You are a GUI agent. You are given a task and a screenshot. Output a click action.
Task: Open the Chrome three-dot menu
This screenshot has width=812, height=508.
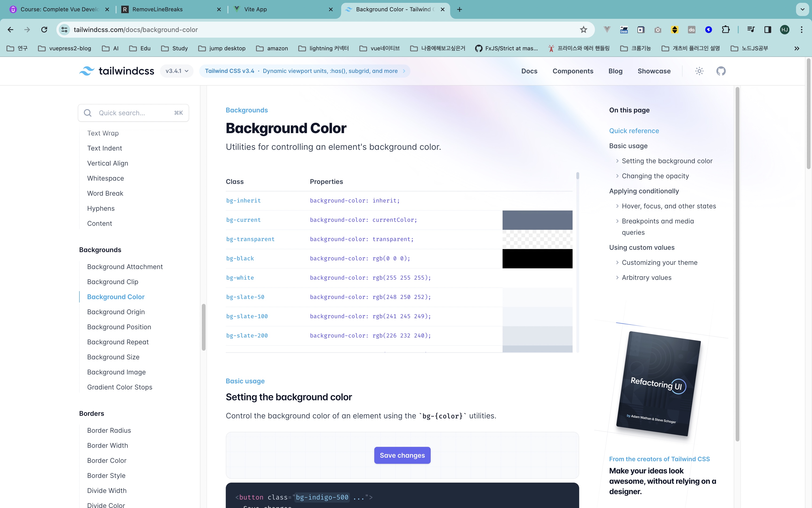tap(802, 30)
